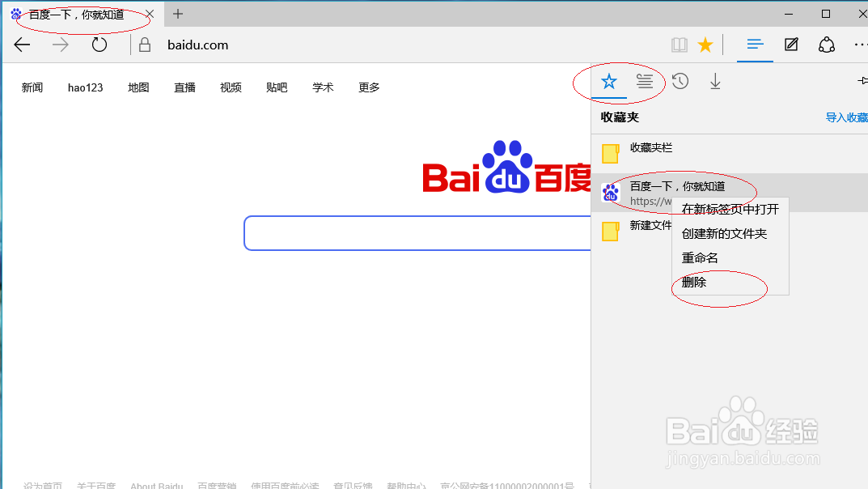Open the 贴吧 link
This screenshot has width=868, height=489.
click(x=277, y=87)
